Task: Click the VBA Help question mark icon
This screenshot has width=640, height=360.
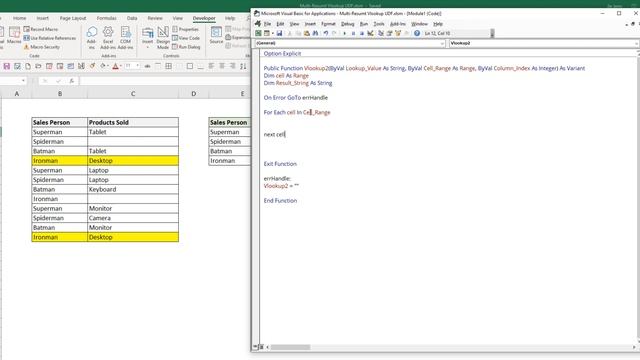Action: pos(417,33)
